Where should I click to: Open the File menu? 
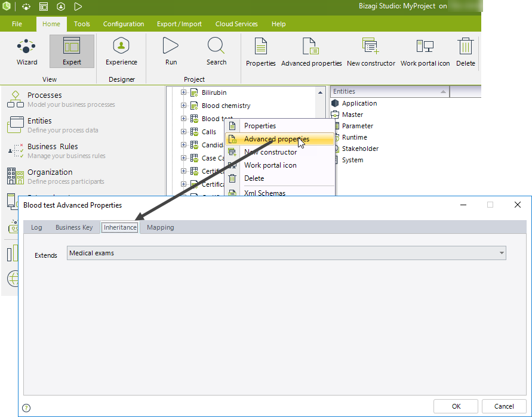tap(17, 24)
